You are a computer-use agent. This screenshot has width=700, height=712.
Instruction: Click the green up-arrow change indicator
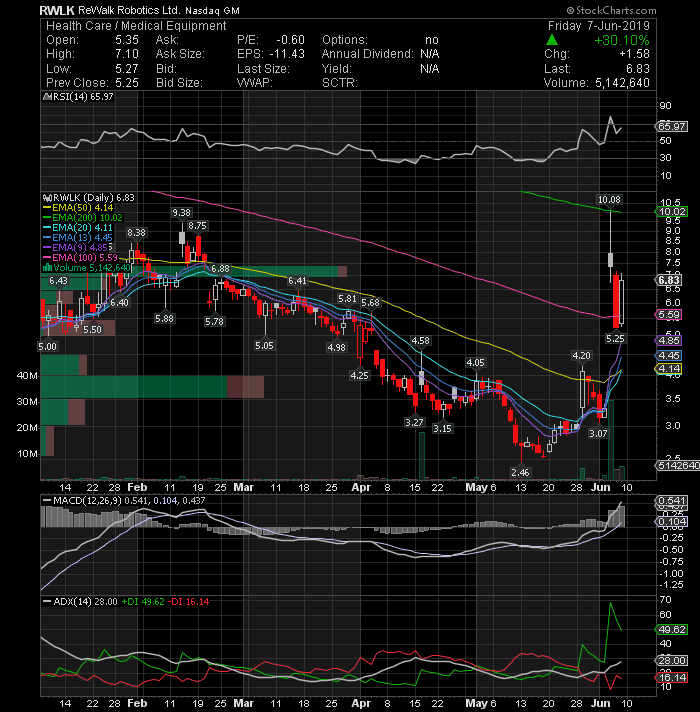552,40
